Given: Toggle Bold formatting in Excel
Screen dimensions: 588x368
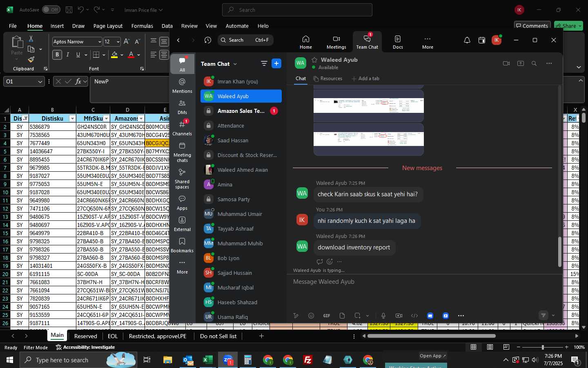Looking at the screenshot, I should (x=57, y=54).
